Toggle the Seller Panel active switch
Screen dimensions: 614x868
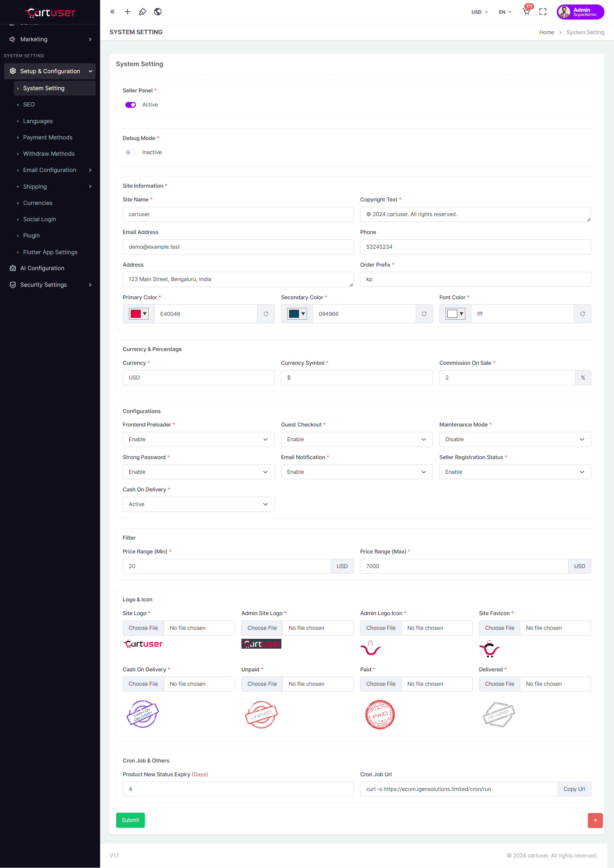point(130,105)
